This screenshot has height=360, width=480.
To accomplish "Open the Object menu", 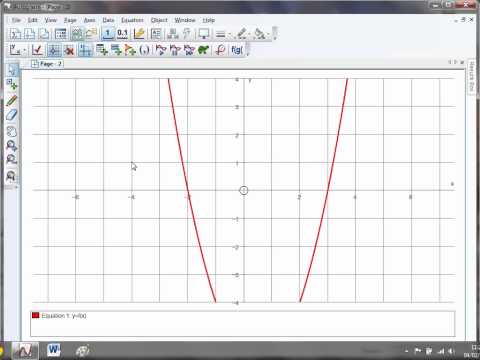I will pyautogui.click(x=159, y=20).
